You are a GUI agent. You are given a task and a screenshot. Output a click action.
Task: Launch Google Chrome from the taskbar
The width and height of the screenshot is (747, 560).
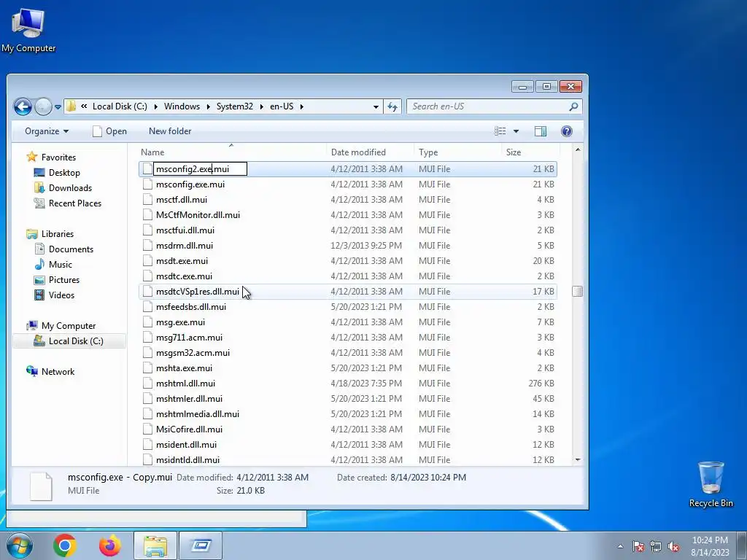[65, 545]
